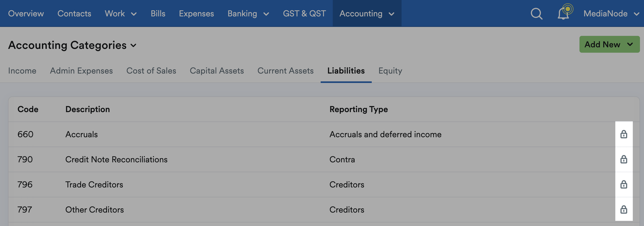Click the Trade Creditors description
644x226 pixels.
94,185
